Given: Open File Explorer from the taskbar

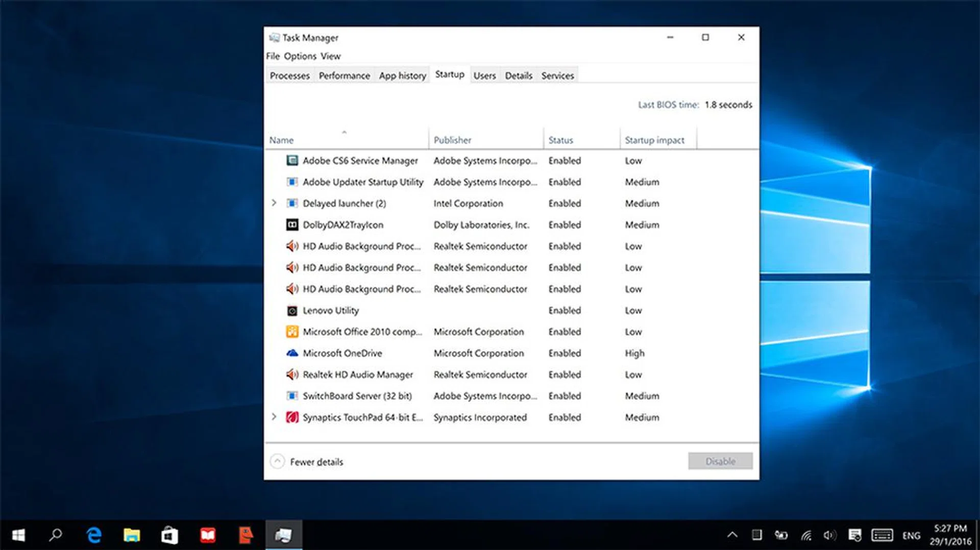Looking at the screenshot, I should click(x=132, y=535).
